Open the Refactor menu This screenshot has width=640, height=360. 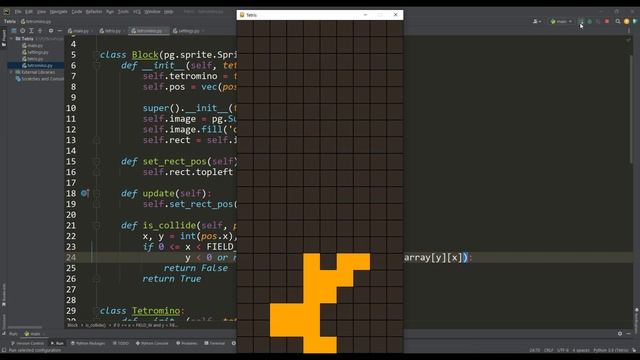[94, 12]
